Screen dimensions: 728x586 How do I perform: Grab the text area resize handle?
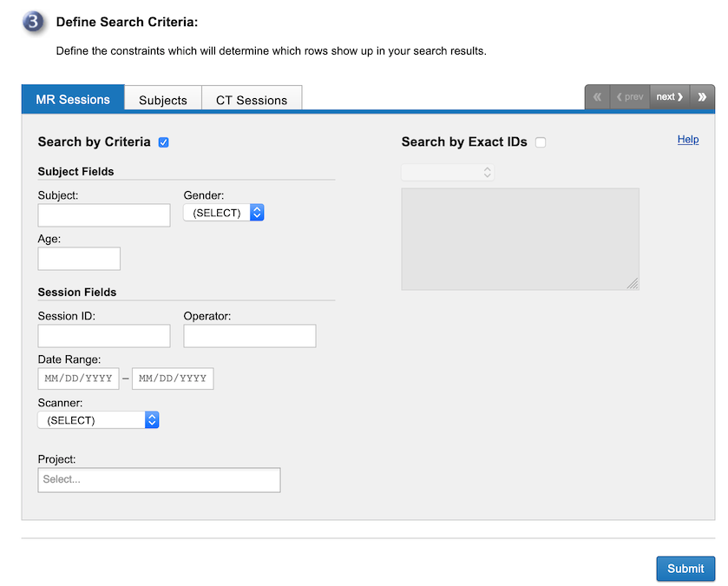tap(633, 284)
